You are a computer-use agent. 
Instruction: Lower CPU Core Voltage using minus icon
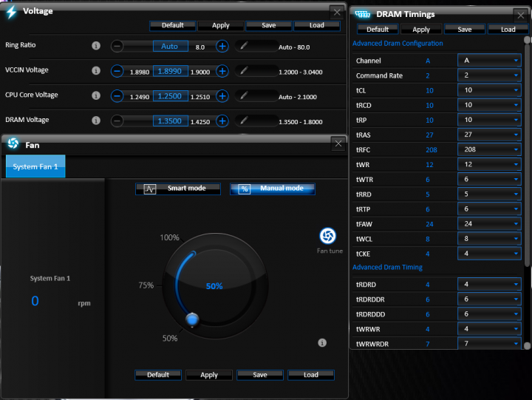(117, 96)
